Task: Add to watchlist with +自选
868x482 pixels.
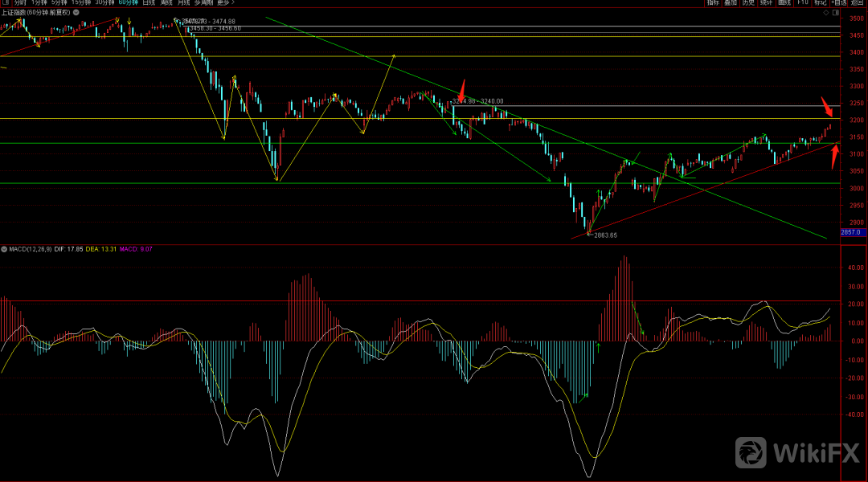Action: click(838, 3)
